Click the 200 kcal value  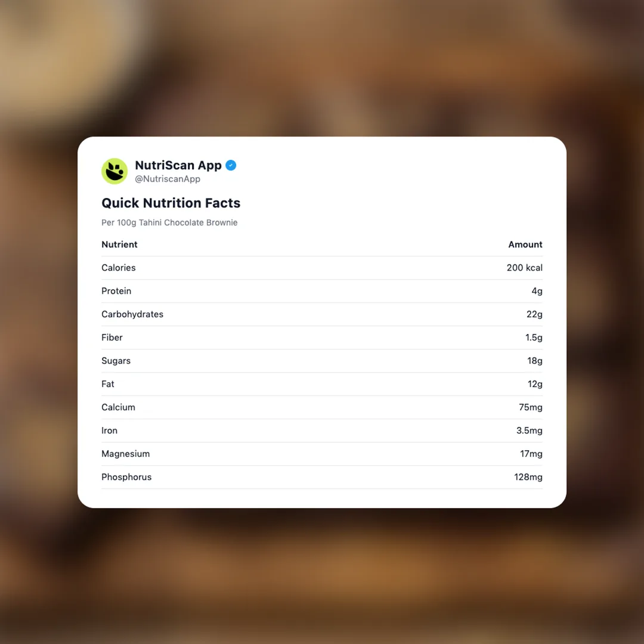pyautogui.click(x=524, y=268)
